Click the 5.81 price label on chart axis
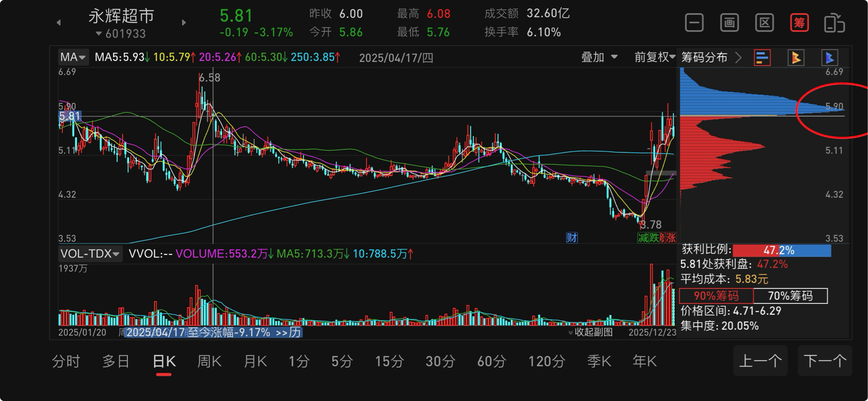This screenshot has width=868, height=401. coord(69,116)
